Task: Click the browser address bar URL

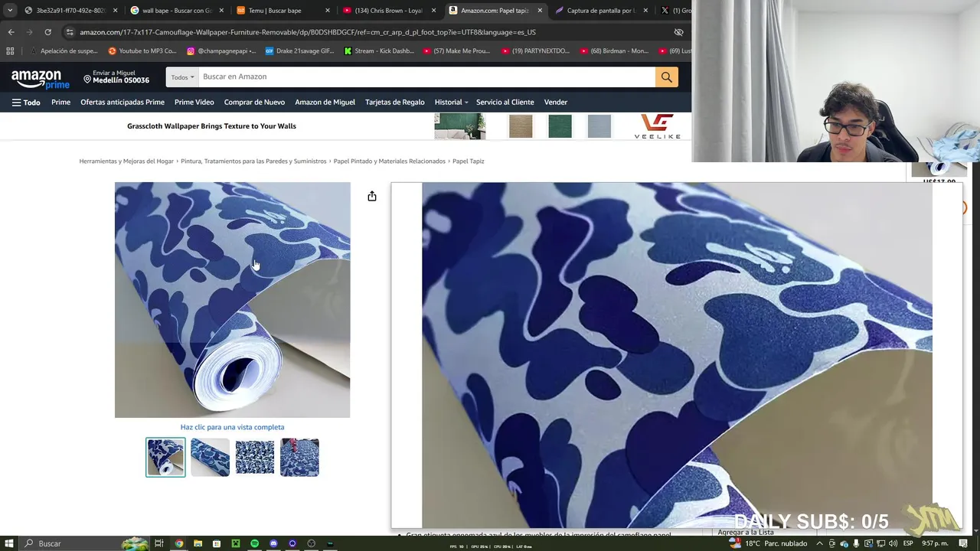Action: click(x=308, y=32)
